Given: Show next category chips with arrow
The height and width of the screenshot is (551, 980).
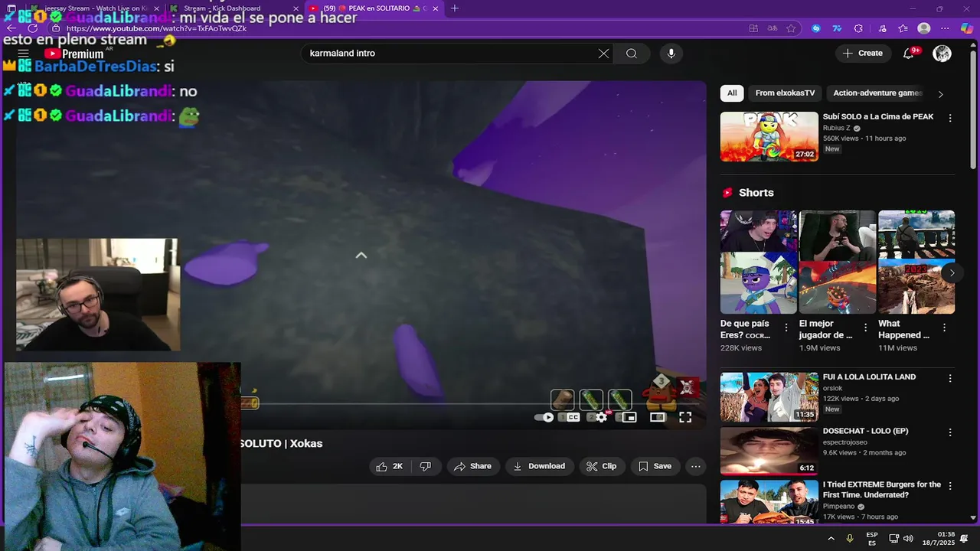Looking at the screenshot, I should (940, 93).
